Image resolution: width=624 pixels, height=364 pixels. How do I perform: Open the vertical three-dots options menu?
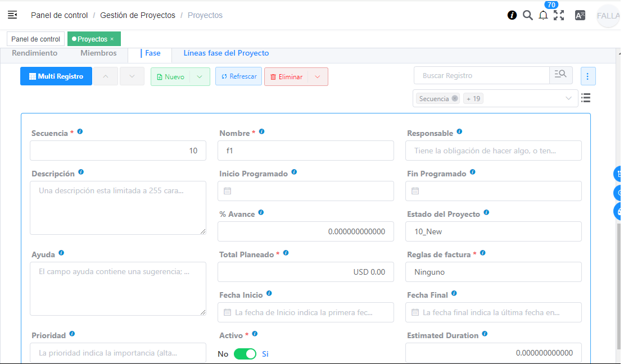point(588,76)
